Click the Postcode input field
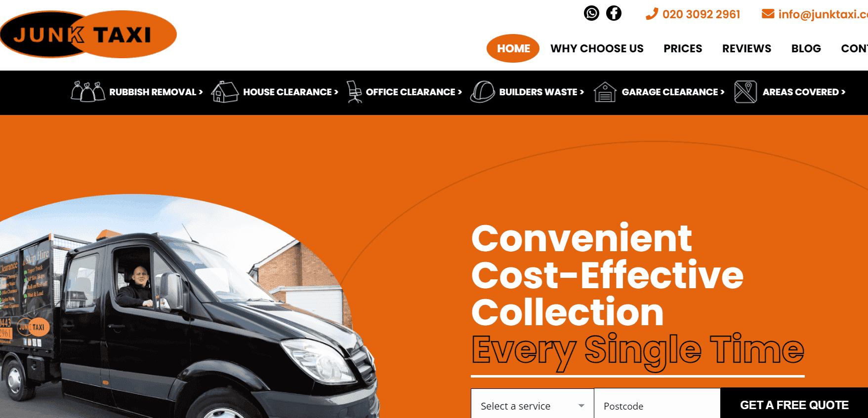This screenshot has height=418, width=868. point(657,406)
